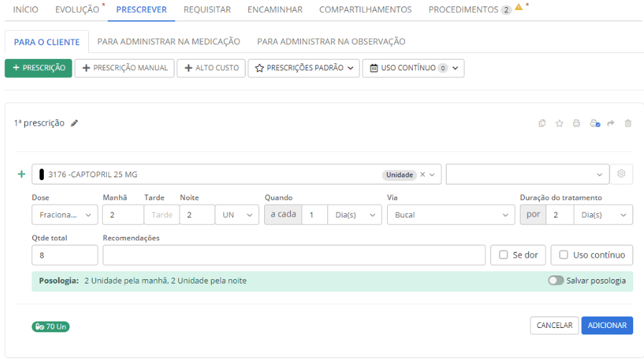Open the gear settings icon next to the medication
This screenshot has height=361, width=644.
(621, 174)
